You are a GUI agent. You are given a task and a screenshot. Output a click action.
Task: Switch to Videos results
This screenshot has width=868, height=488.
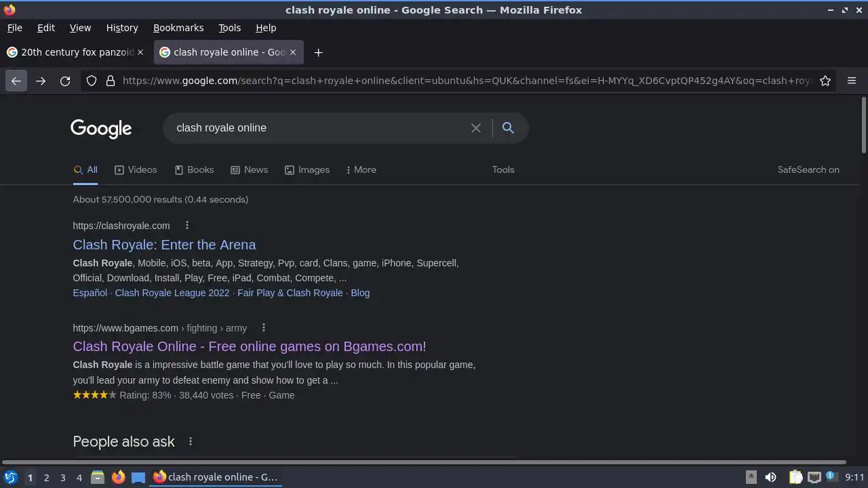(x=136, y=169)
